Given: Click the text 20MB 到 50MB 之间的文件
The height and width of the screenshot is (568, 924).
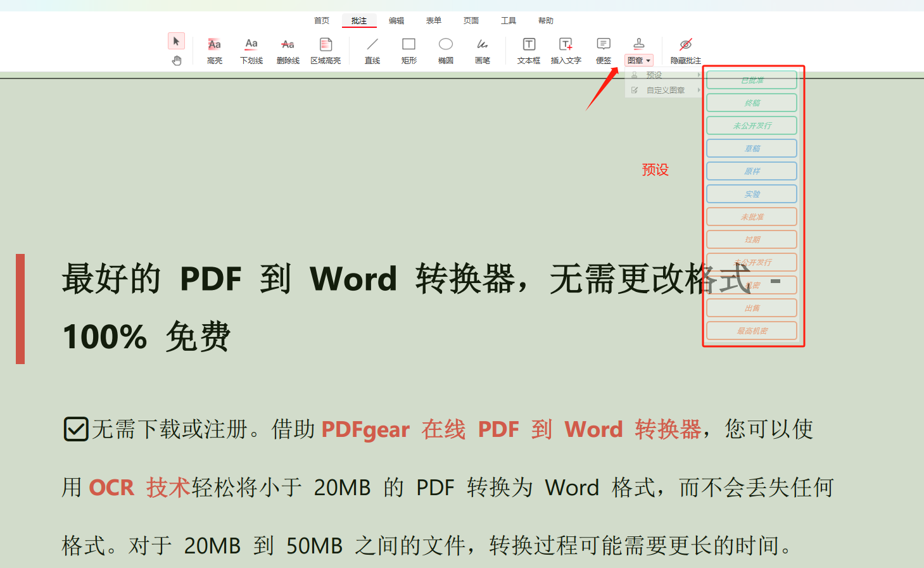Looking at the screenshot, I should coord(324,545).
